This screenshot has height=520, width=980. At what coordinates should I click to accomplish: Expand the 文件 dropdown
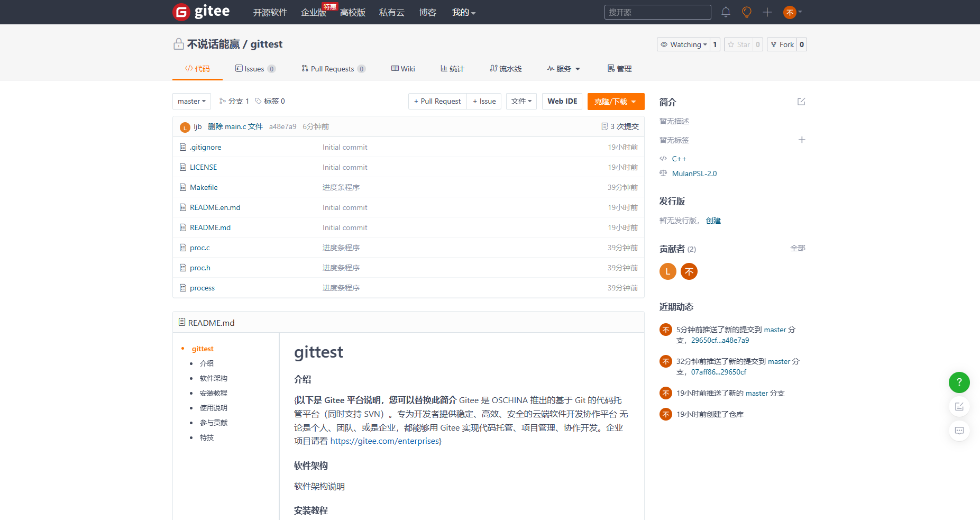[521, 101]
